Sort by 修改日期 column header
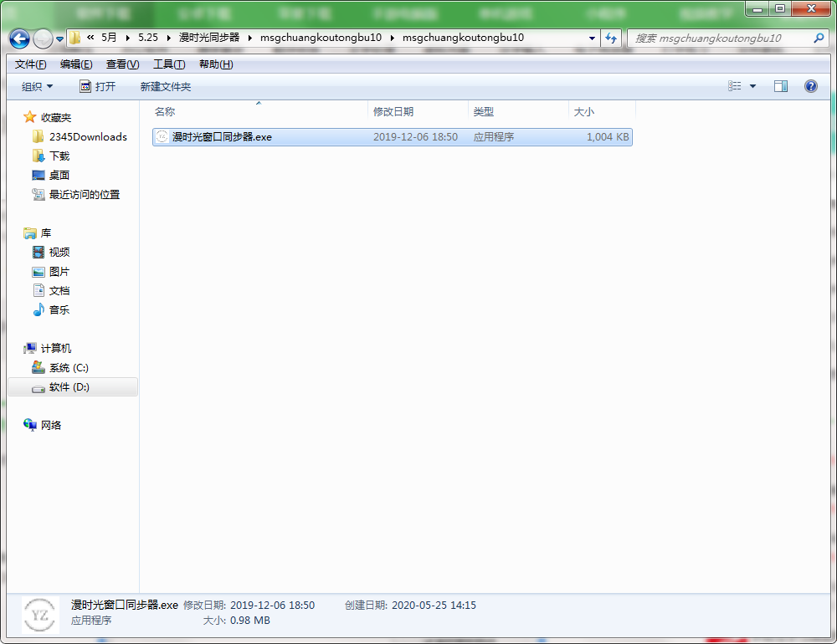The height and width of the screenshot is (644, 837). pos(418,111)
